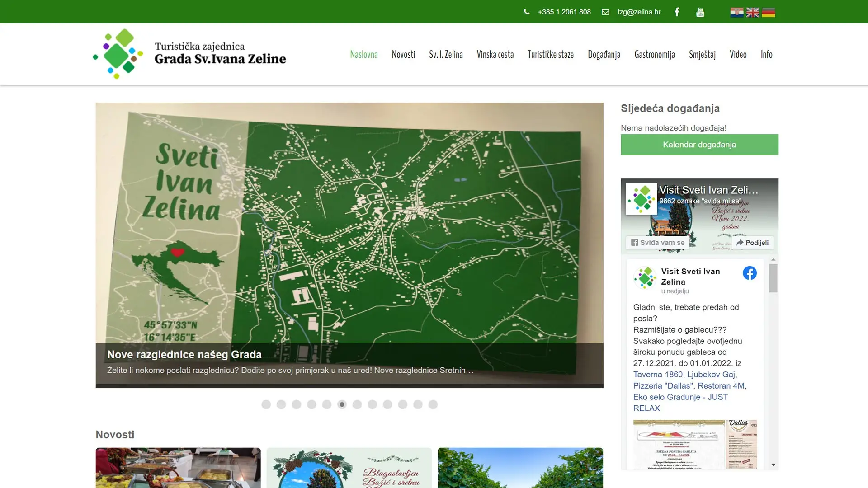Viewport: 868px width, 488px height.
Task: Select the seventh slider dot
Action: pyautogui.click(x=357, y=404)
